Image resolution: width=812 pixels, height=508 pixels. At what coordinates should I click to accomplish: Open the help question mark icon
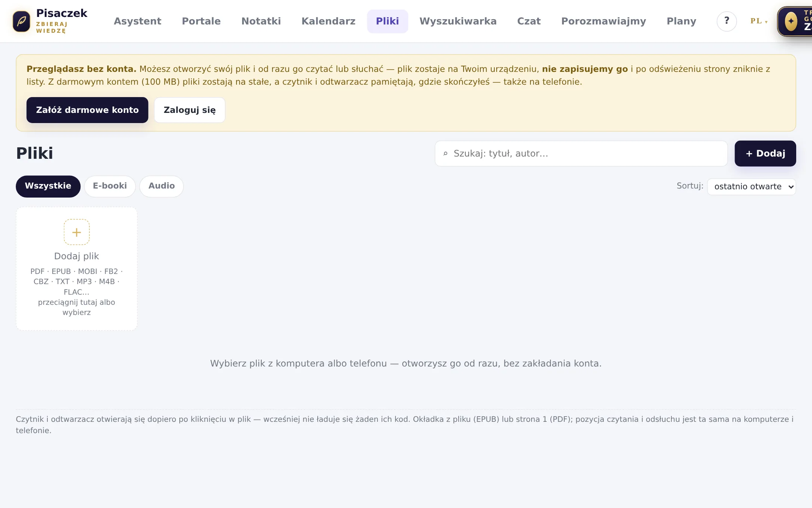[727, 21]
